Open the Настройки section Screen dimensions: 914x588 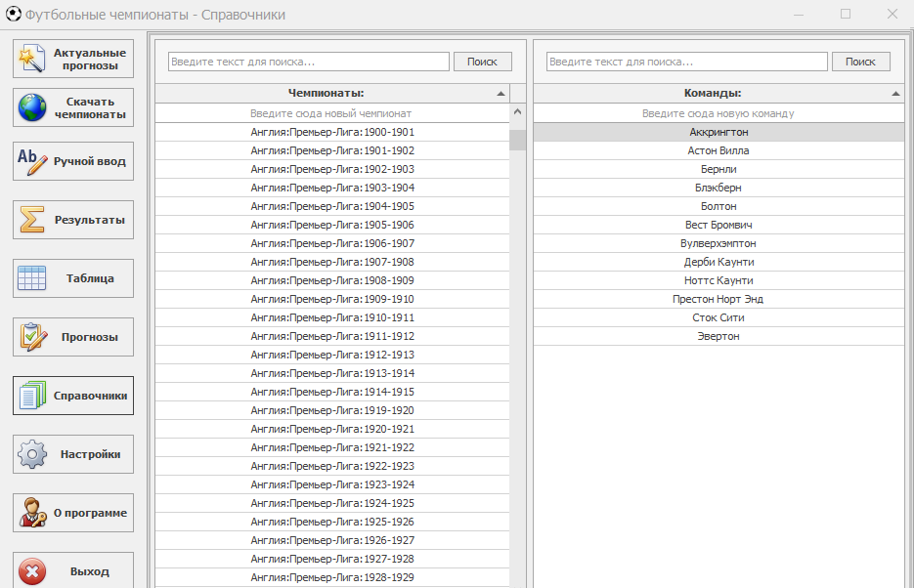click(x=73, y=454)
